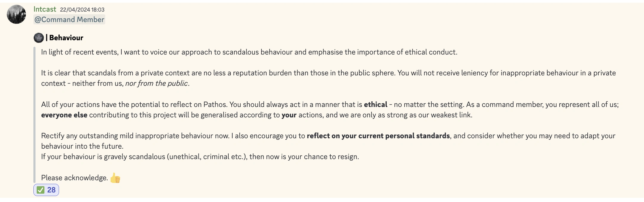This screenshot has height=202, width=644.
Task: Click bold "reflect on your current personal standards"
Action: (378, 136)
